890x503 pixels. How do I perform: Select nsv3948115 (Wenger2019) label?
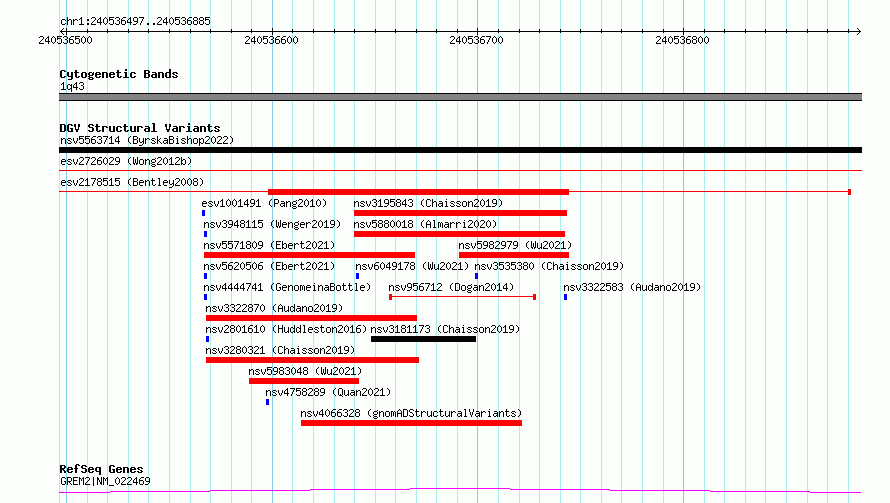(x=272, y=224)
